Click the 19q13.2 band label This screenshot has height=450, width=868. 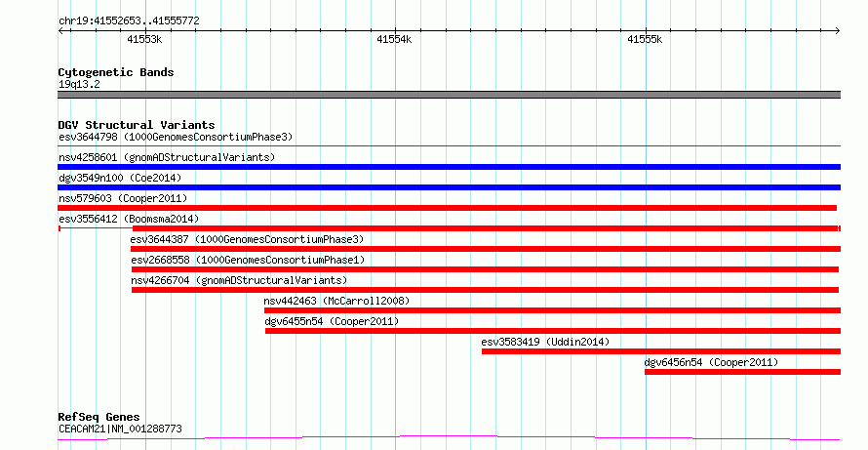pos(79,85)
